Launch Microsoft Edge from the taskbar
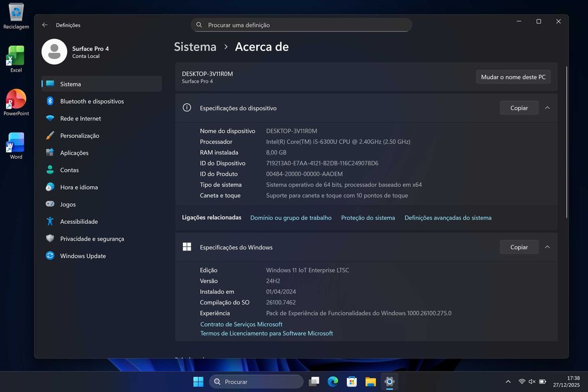This screenshot has height=392, width=588. coord(333,381)
